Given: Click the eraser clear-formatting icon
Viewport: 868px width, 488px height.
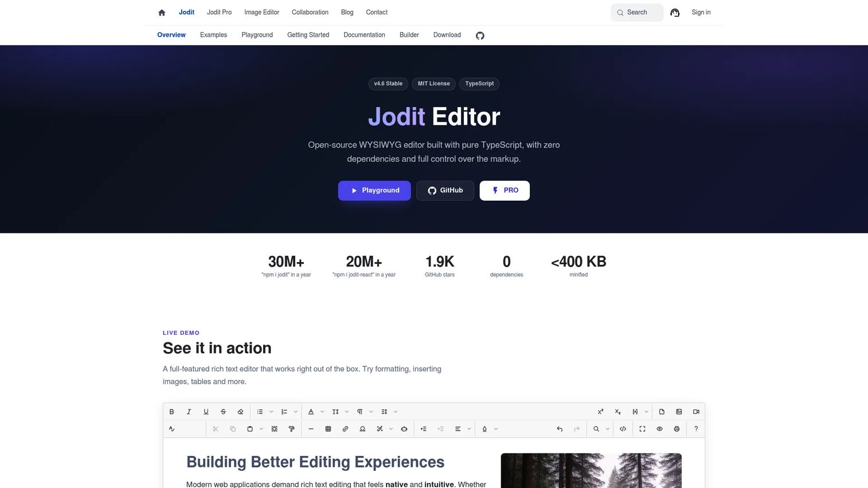Looking at the screenshot, I should 240,412.
